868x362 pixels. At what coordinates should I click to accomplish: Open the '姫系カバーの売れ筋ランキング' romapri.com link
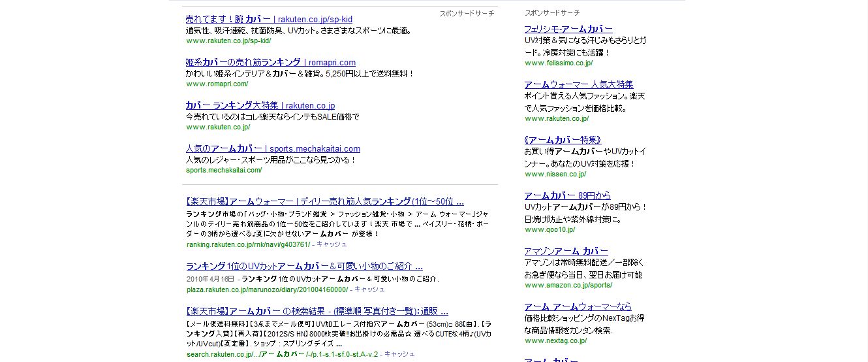pyautogui.click(x=270, y=62)
